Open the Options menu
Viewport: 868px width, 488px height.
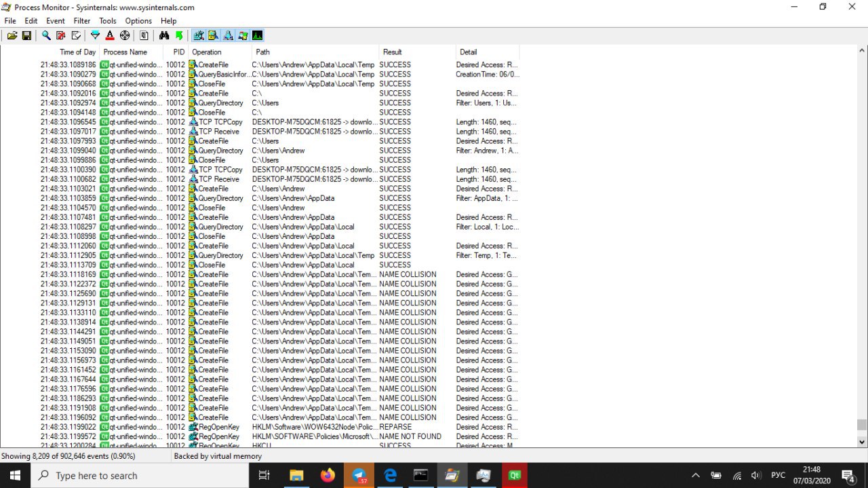click(x=138, y=21)
